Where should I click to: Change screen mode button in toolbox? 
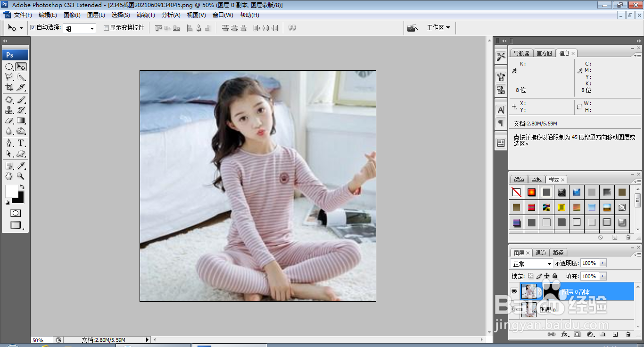pyautogui.click(x=16, y=225)
